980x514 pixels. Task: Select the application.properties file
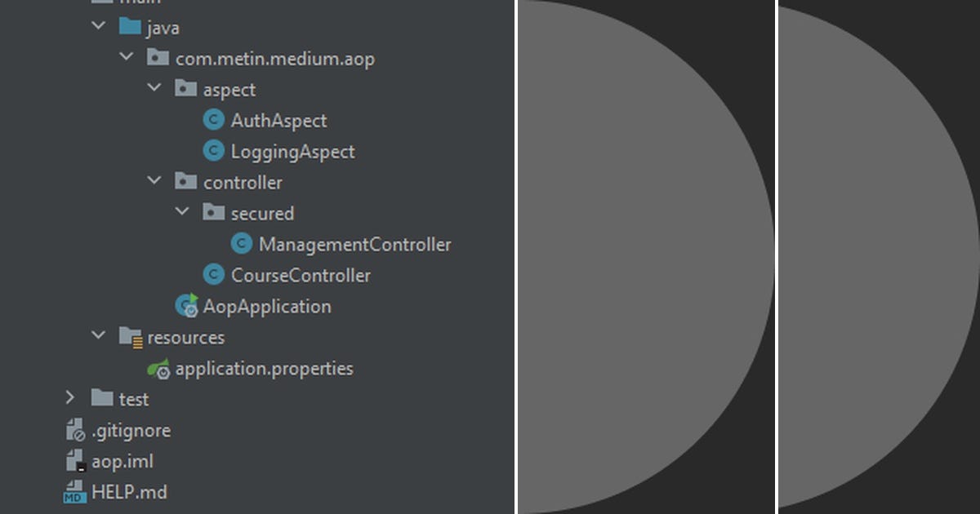pos(263,368)
